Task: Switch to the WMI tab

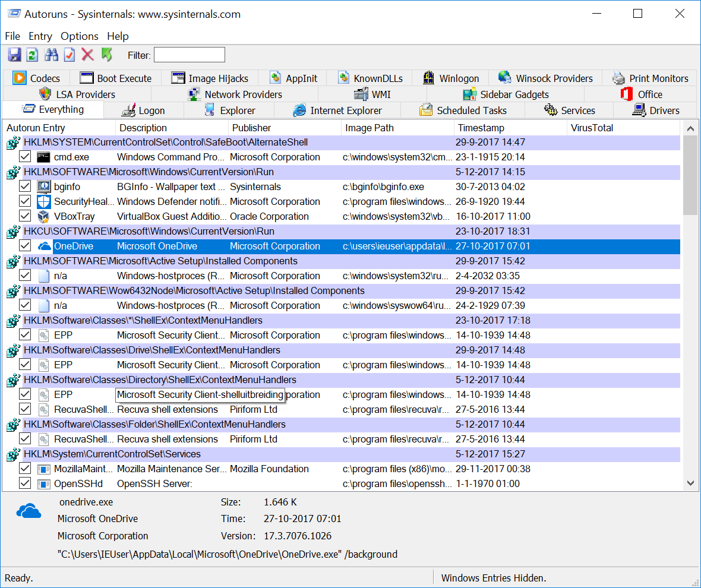Action: (372, 94)
